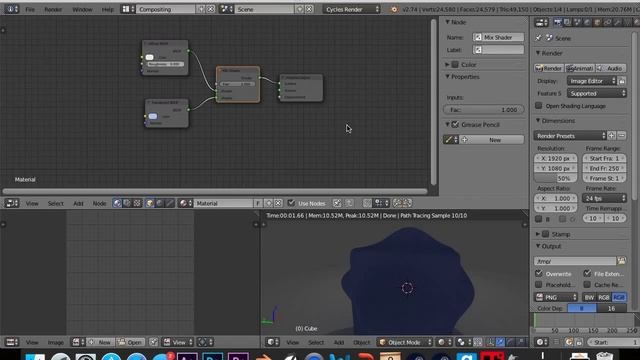Click Open button in image editor header
Viewport: 640px width, 360px height.
[x=130, y=342]
